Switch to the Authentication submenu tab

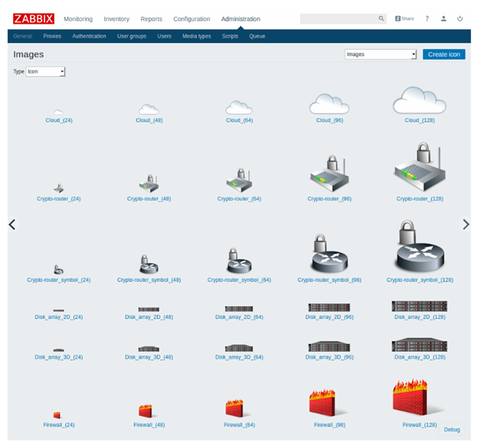pos(89,36)
